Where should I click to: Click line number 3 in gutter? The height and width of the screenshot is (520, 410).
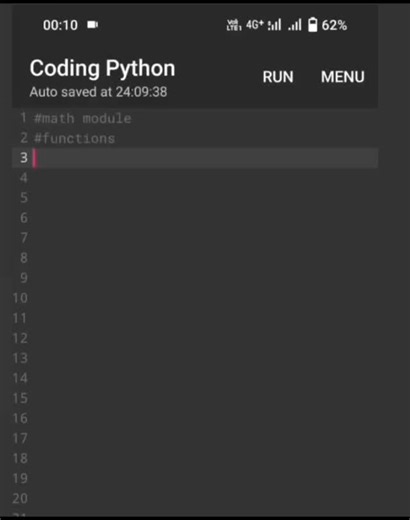click(x=23, y=158)
